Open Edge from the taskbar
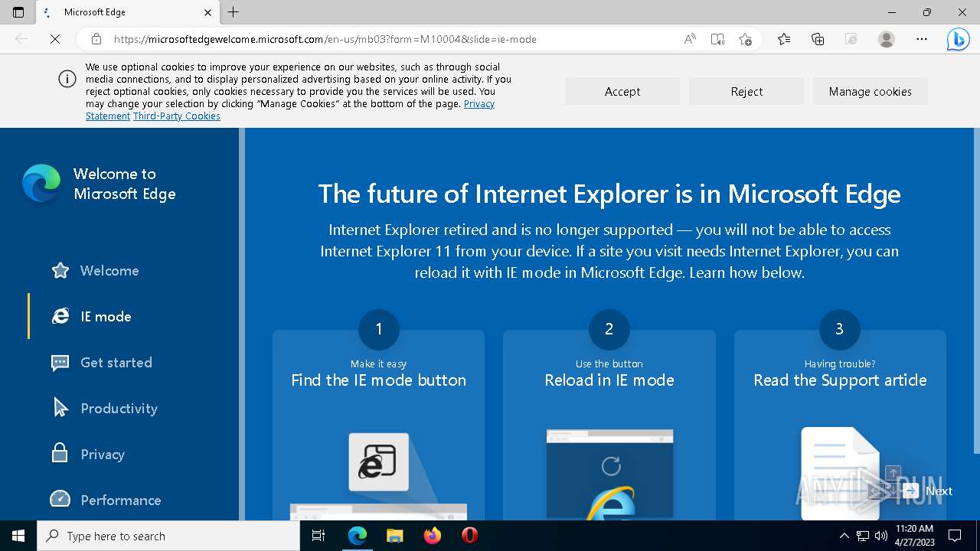The width and height of the screenshot is (980, 551). [358, 536]
